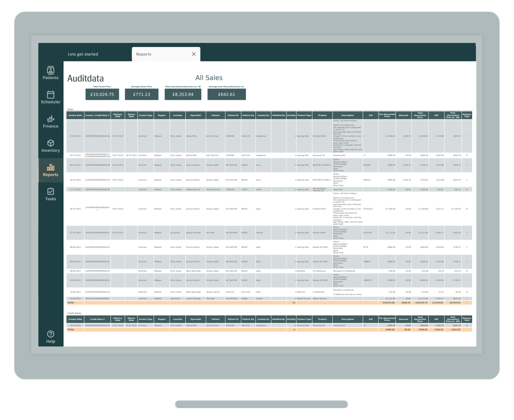514x420 pixels.
Task: Open Help from the bottom of the sidebar
Action: [50, 337]
